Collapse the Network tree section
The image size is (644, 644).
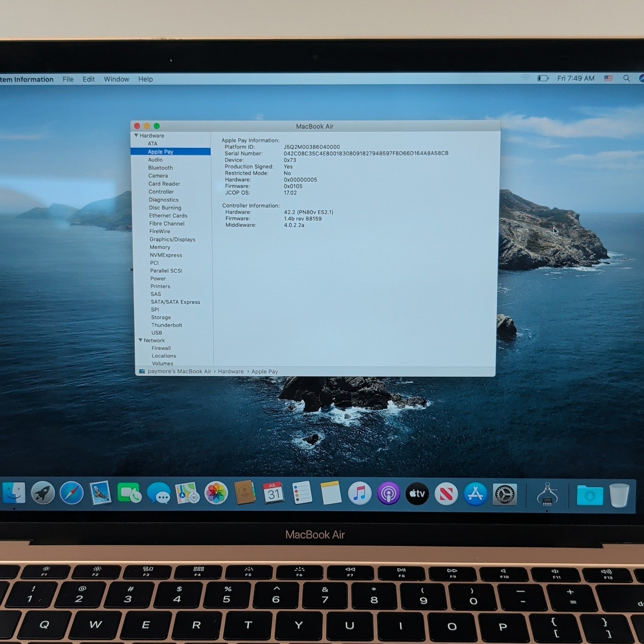tap(140, 340)
